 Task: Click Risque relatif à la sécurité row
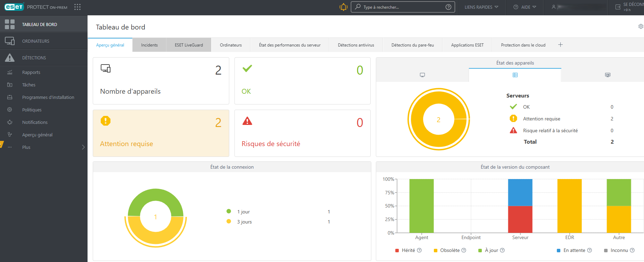pyautogui.click(x=561, y=130)
